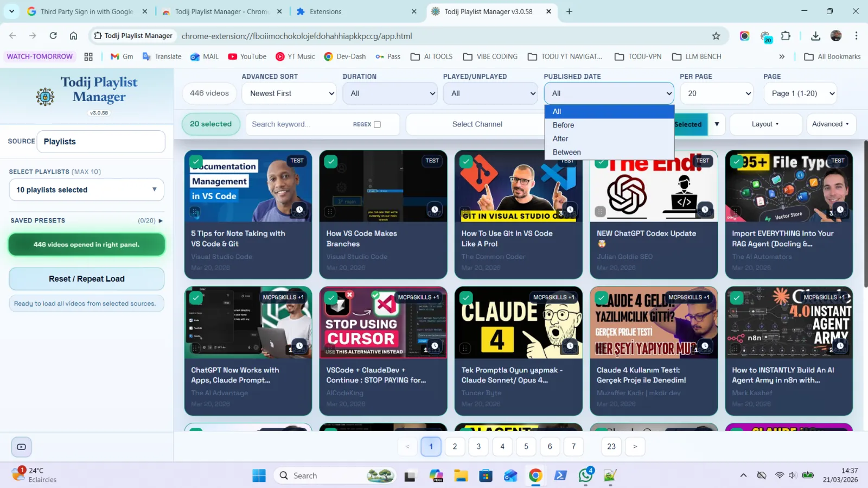Viewport: 868px width, 488px height.
Task: Uncheck 'Import EVERYTHING Into Your RAG Agent' card
Action: coord(736,161)
